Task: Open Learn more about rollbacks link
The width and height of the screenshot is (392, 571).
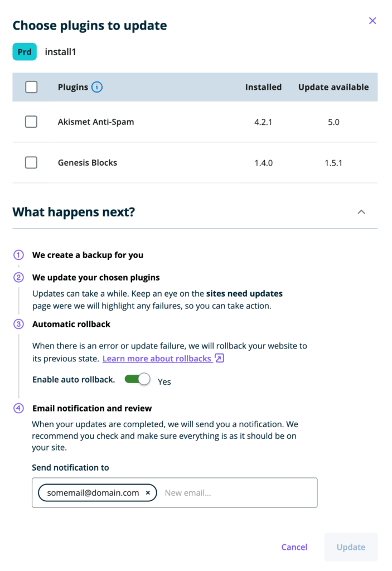Action: (x=157, y=359)
